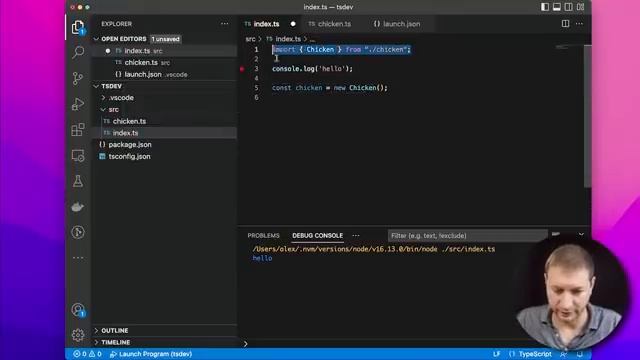Place cursor in console.log('hello') line
The width and height of the screenshot is (640, 360).
pos(312,69)
